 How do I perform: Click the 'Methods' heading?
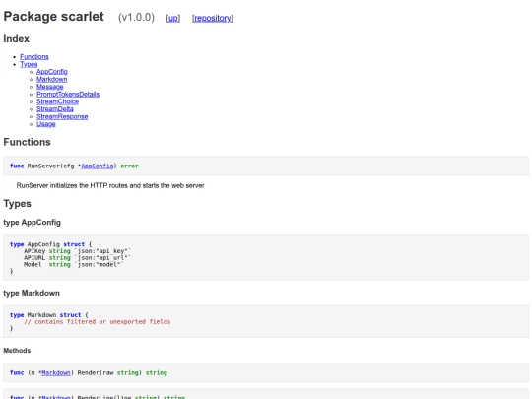click(17, 351)
